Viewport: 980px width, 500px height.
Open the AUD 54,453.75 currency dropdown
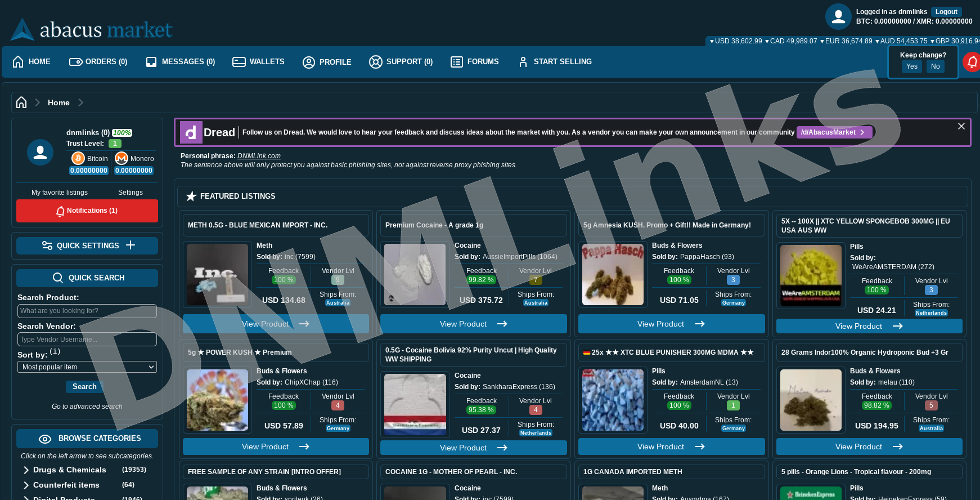click(x=901, y=41)
